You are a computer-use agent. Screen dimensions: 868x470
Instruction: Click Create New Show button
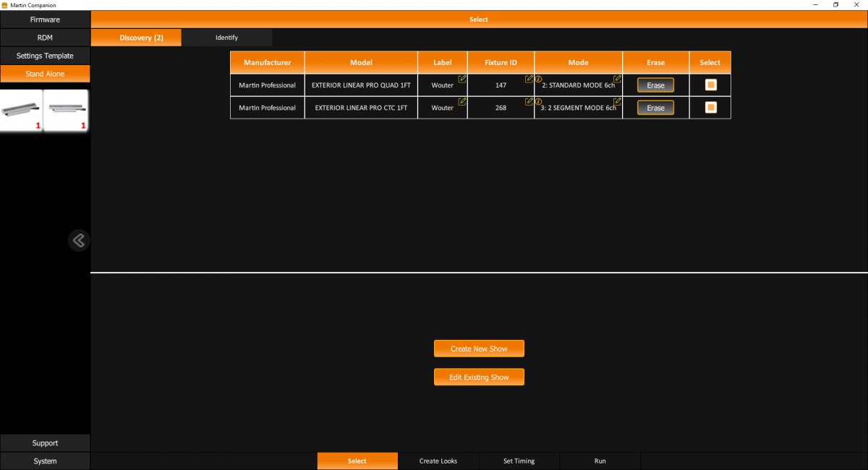pos(479,349)
